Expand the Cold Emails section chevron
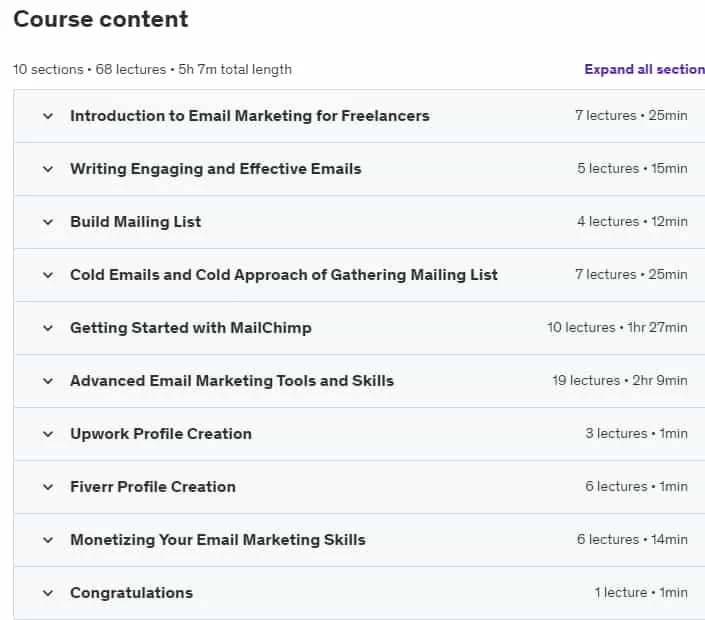 [x=48, y=275]
